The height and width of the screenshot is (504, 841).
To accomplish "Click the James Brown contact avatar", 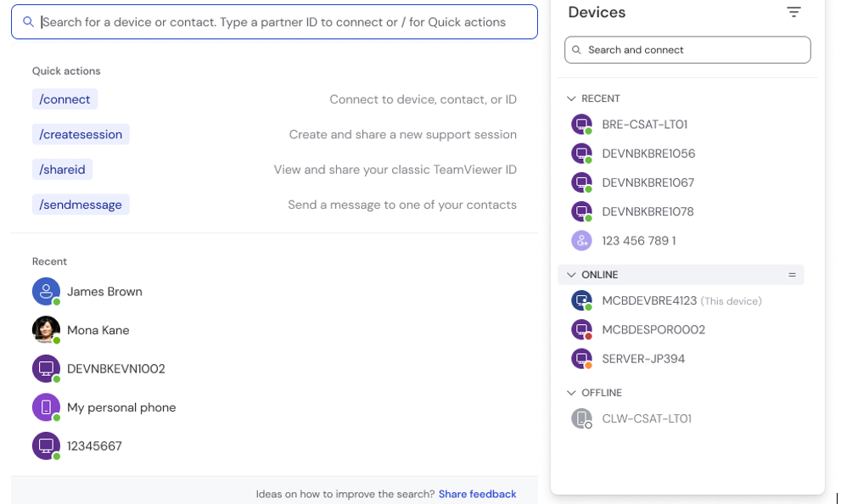I will click(46, 291).
